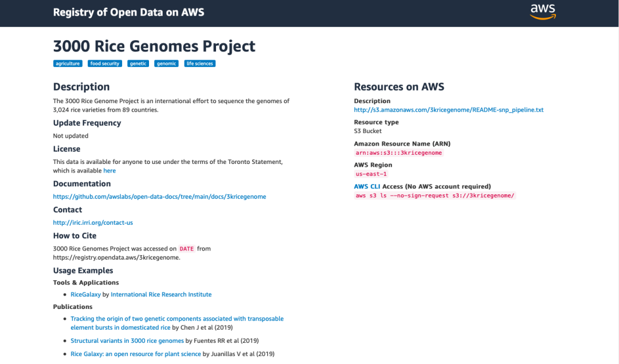Open the AWS CLI link
The height and width of the screenshot is (364, 619).
click(367, 186)
